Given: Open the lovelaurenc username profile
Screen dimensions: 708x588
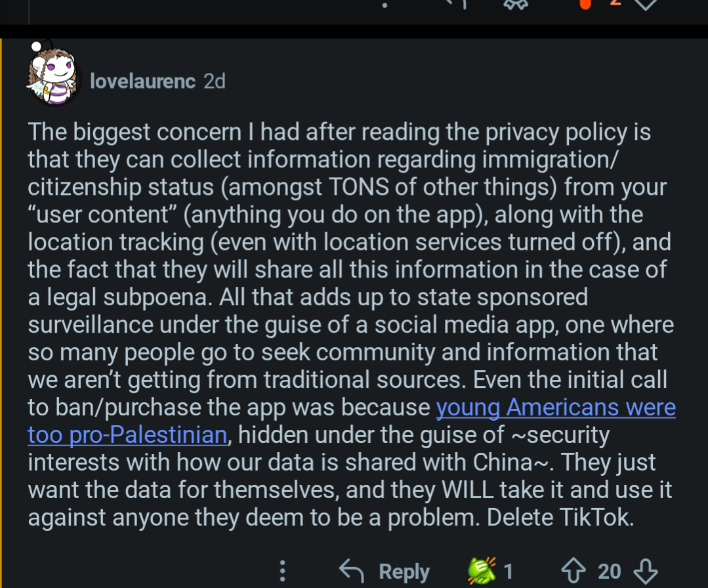Looking at the screenshot, I should click(x=143, y=81).
